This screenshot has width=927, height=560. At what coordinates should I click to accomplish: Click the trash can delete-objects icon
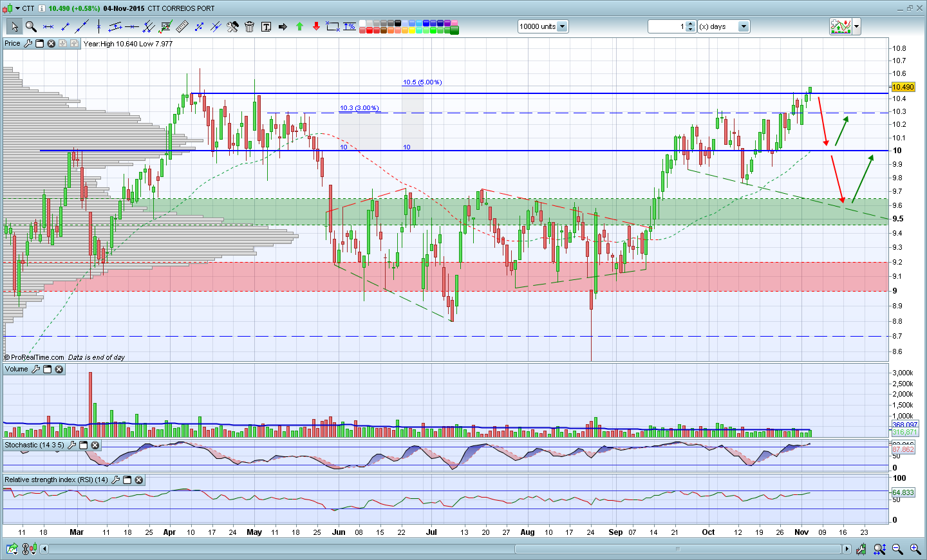click(x=249, y=26)
